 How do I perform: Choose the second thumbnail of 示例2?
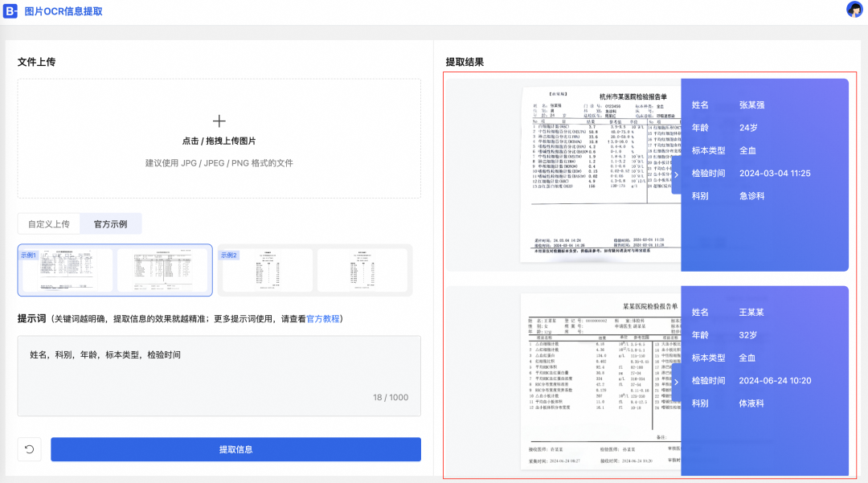point(362,271)
